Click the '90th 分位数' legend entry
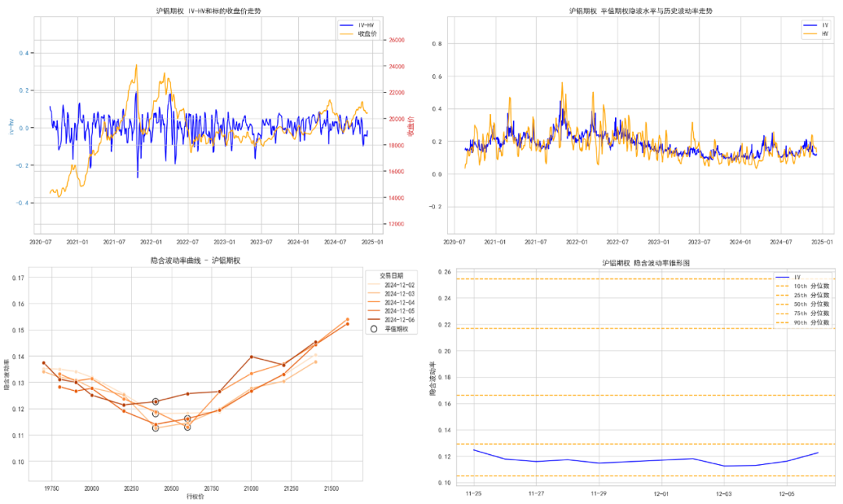 (x=802, y=322)
